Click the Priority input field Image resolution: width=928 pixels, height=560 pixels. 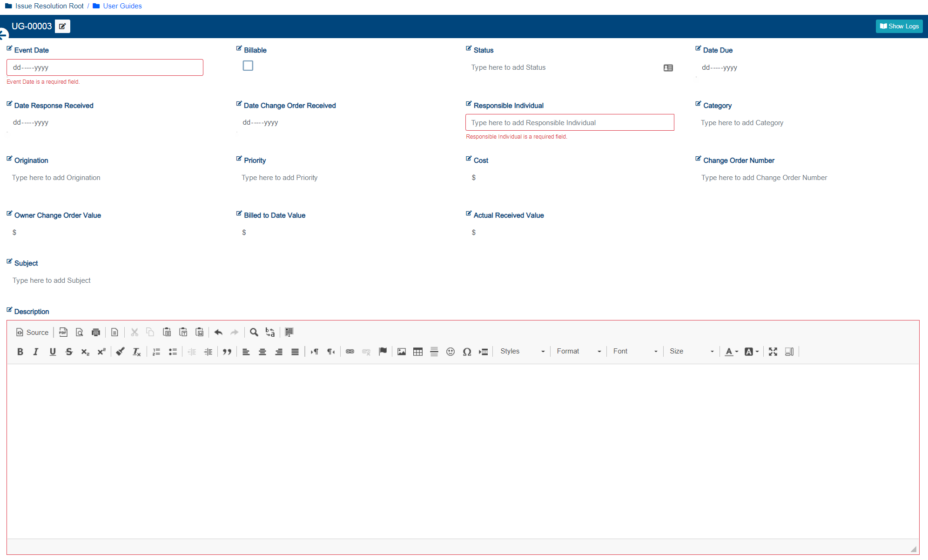[340, 178]
